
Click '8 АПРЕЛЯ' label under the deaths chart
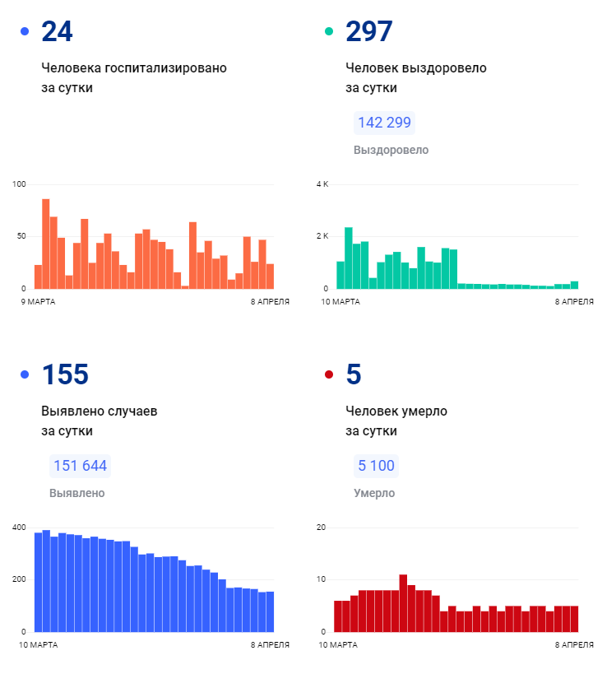[574, 645]
